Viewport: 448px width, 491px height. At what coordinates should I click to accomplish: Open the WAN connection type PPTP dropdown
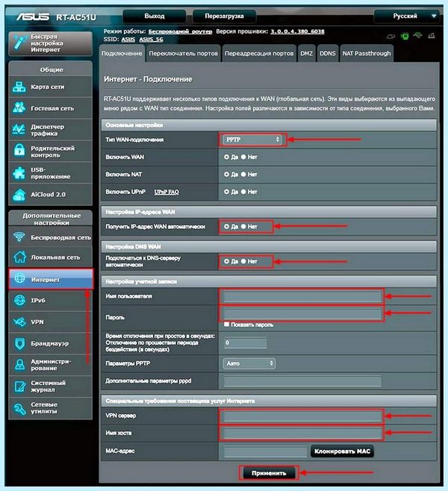tap(252, 140)
